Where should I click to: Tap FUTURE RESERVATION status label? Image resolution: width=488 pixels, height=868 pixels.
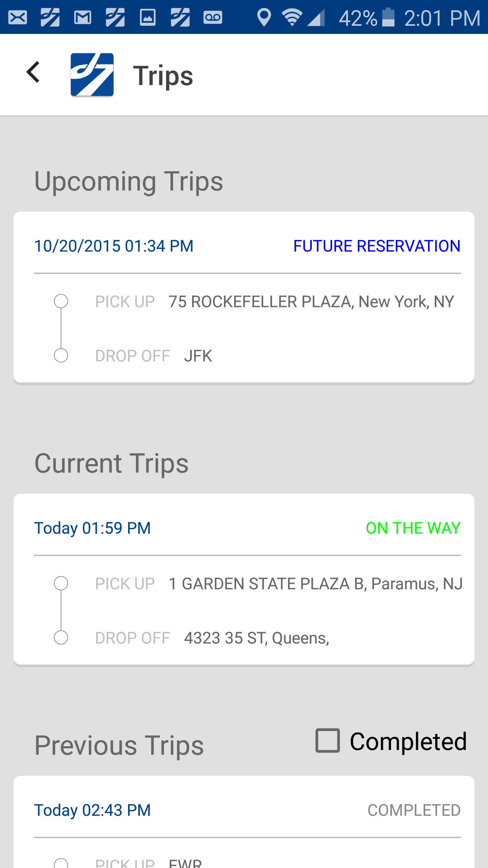377,246
